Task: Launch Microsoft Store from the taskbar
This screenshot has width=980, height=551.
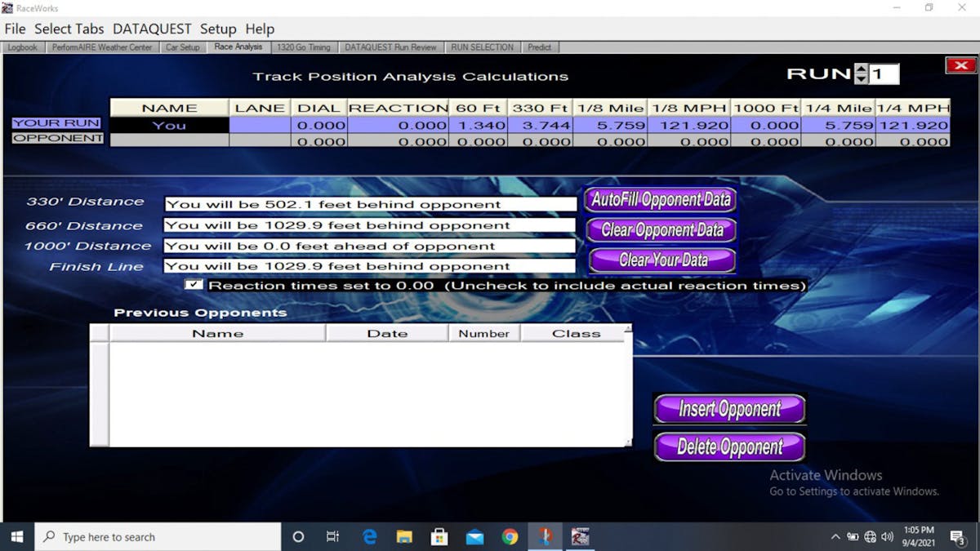Action: point(439,536)
